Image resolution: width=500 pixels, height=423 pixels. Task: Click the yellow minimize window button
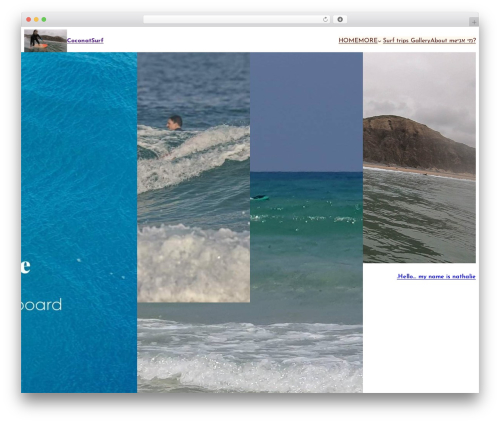tap(36, 20)
